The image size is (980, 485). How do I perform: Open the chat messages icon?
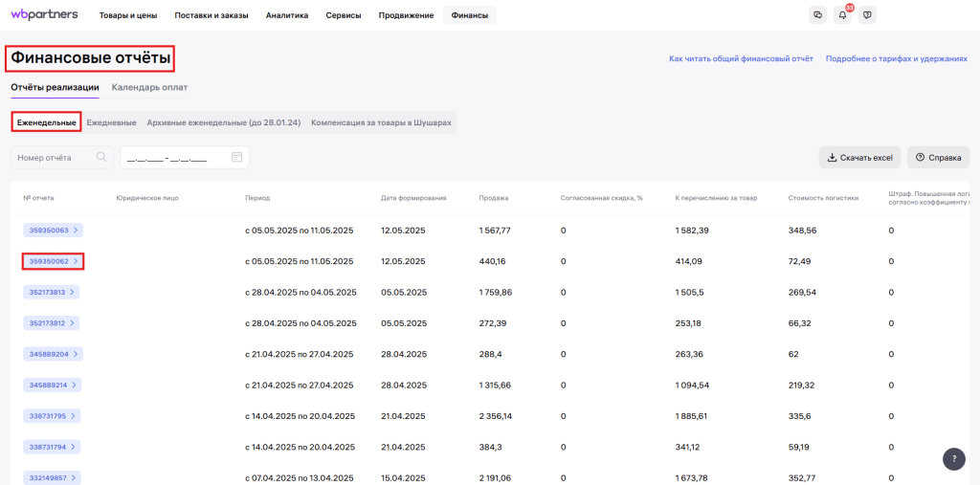pos(817,15)
